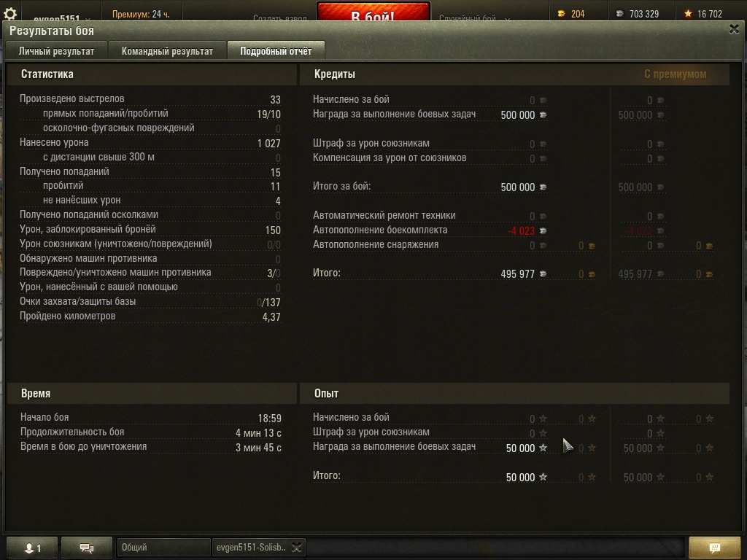
Task: Open the evgen5151-Solisb chat channel
Action: pos(251,548)
